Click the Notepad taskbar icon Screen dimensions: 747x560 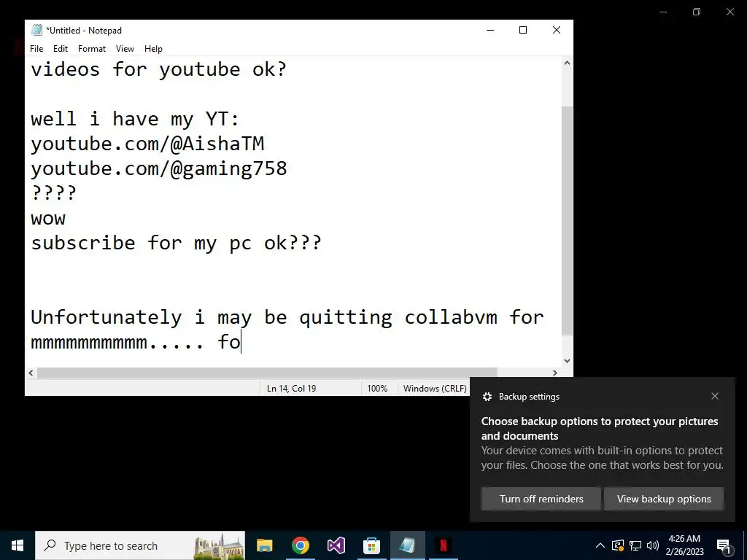[407, 545]
